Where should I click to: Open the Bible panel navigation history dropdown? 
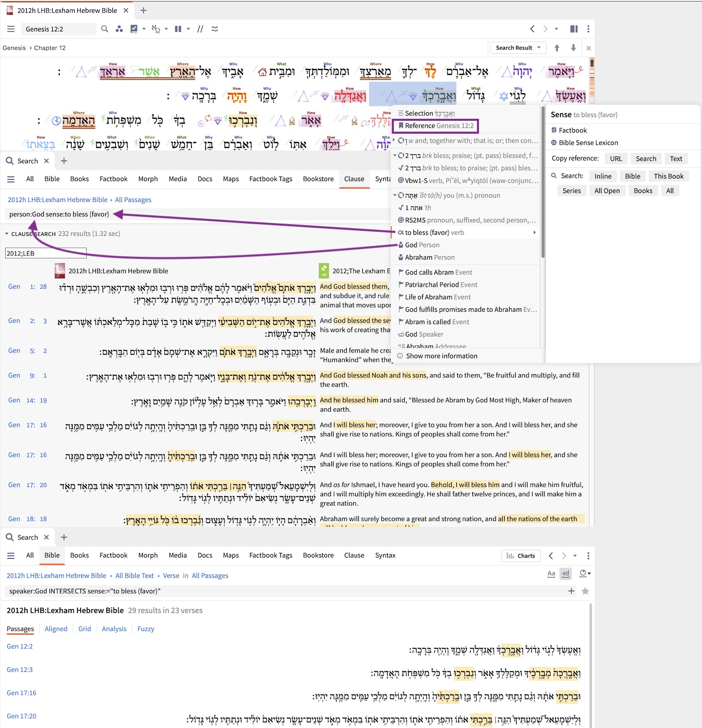(x=556, y=29)
